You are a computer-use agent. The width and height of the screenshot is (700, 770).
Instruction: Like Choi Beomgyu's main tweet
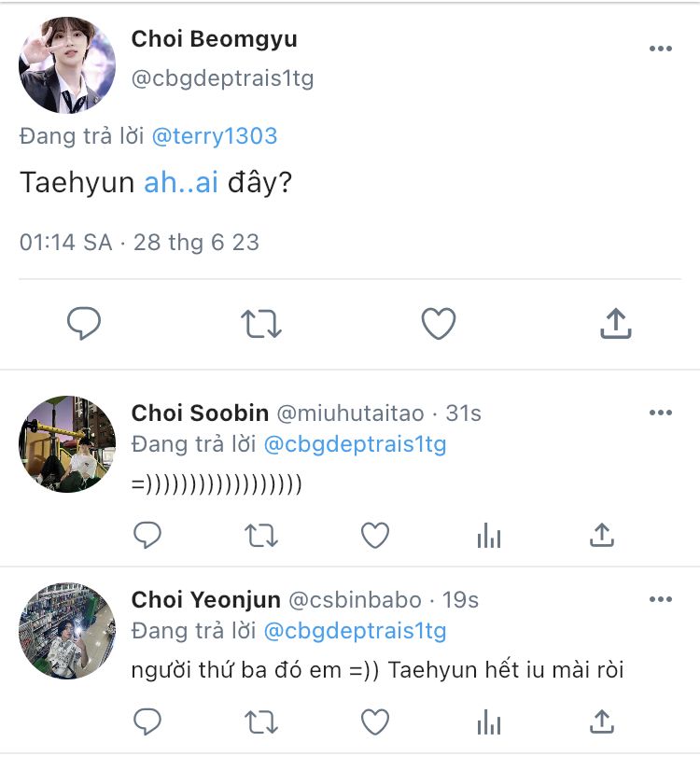(438, 324)
